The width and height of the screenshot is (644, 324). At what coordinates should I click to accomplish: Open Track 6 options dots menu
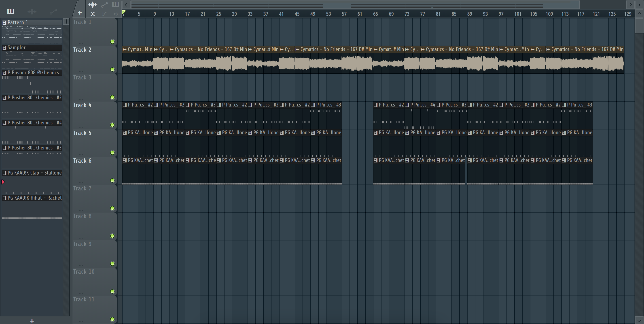[81, 182]
